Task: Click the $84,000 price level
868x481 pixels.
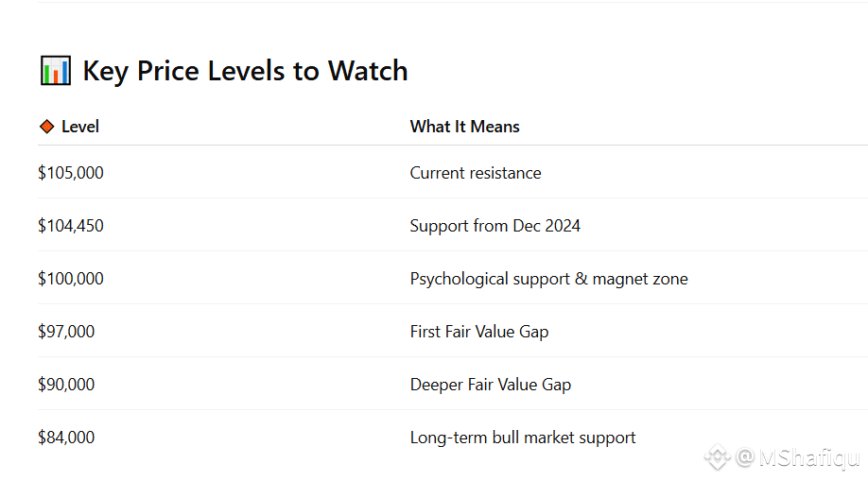Action: (x=66, y=438)
